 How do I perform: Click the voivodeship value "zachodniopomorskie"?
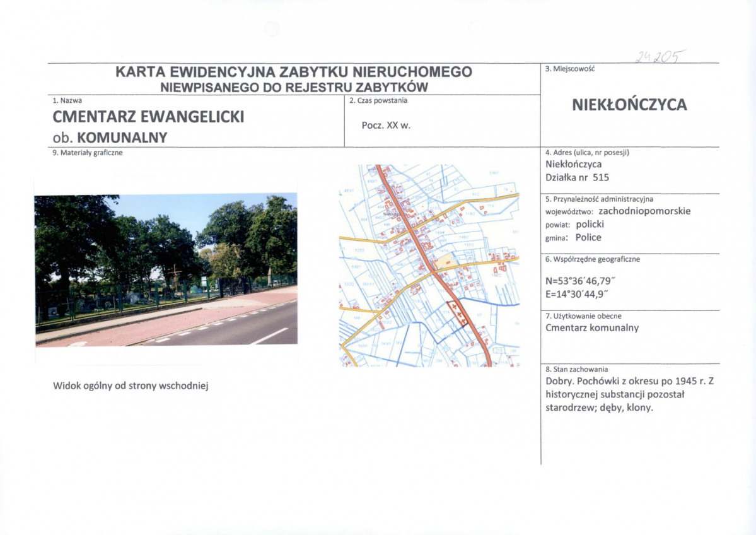click(x=644, y=211)
